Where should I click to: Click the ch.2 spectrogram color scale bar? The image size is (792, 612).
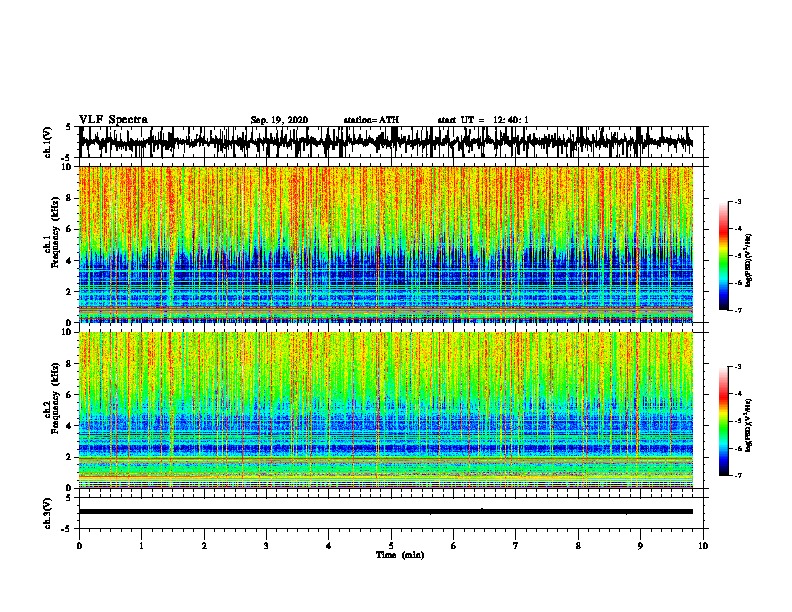pyautogui.click(x=723, y=421)
